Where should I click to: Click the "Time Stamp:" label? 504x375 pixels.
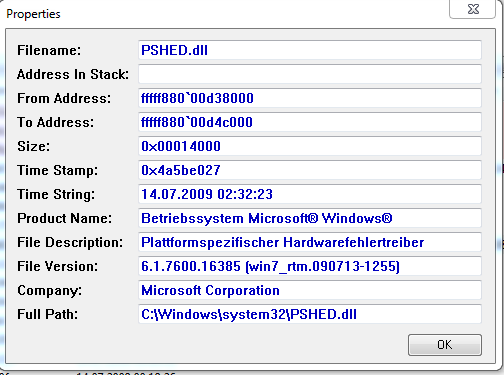[x=58, y=170]
